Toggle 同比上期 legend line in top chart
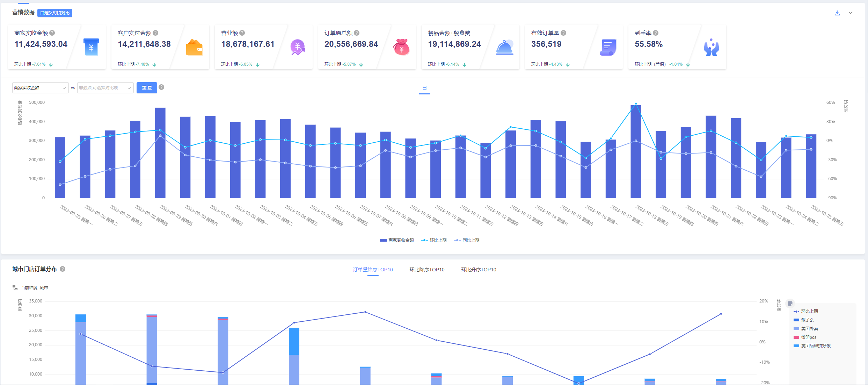The width and height of the screenshot is (868, 385). [466, 240]
